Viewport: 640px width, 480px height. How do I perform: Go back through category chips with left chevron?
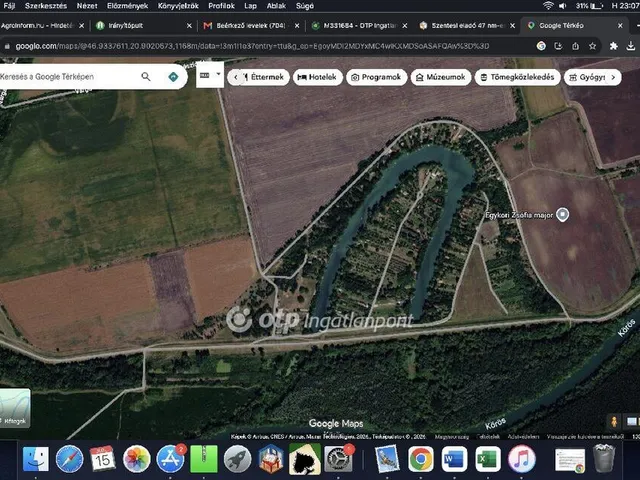pyautogui.click(x=236, y=77)
